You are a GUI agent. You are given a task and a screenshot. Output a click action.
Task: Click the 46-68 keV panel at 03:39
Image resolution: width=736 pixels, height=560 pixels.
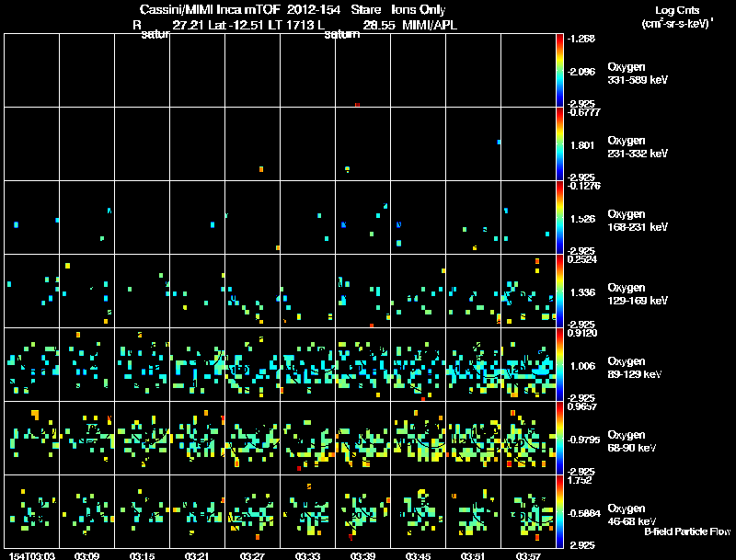[362, 511]
